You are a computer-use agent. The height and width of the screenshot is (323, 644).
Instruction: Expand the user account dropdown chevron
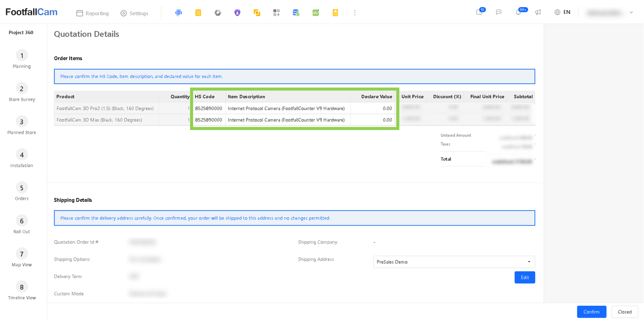click(x=631, y=13)
